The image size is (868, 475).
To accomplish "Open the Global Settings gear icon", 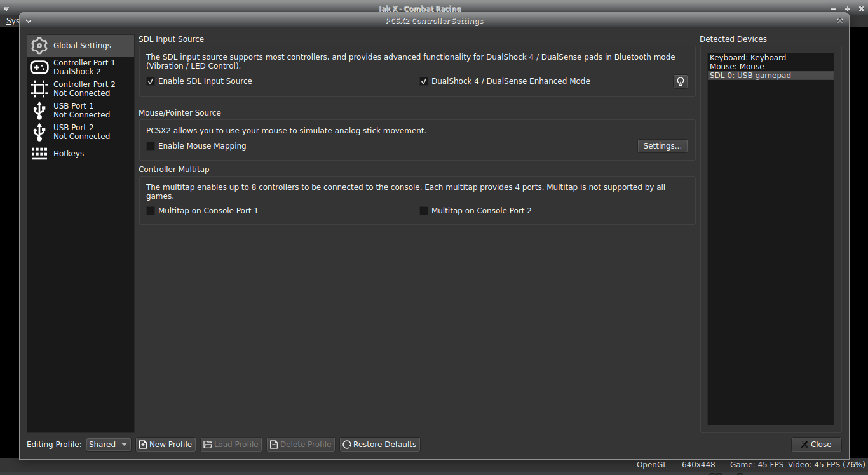I will [39, 45].
